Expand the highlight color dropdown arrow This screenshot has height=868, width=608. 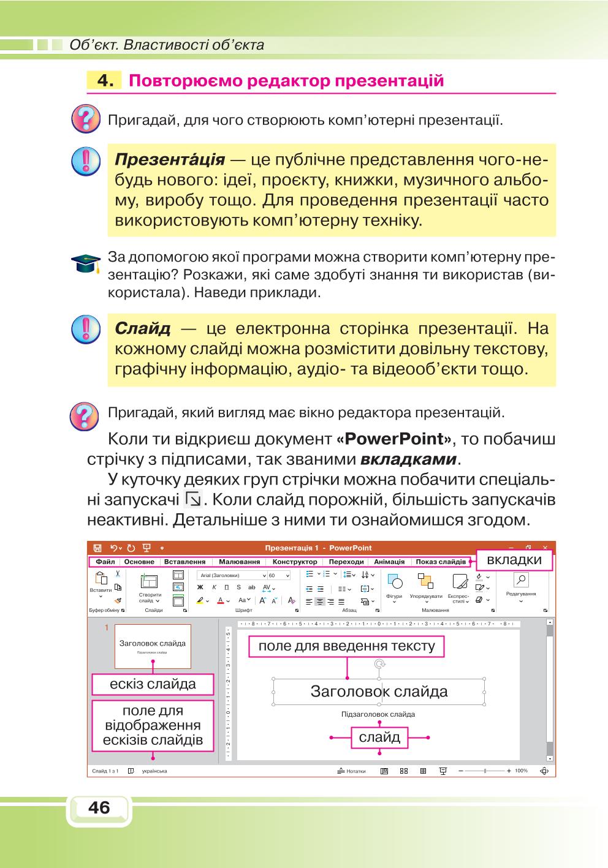[207, 601]
